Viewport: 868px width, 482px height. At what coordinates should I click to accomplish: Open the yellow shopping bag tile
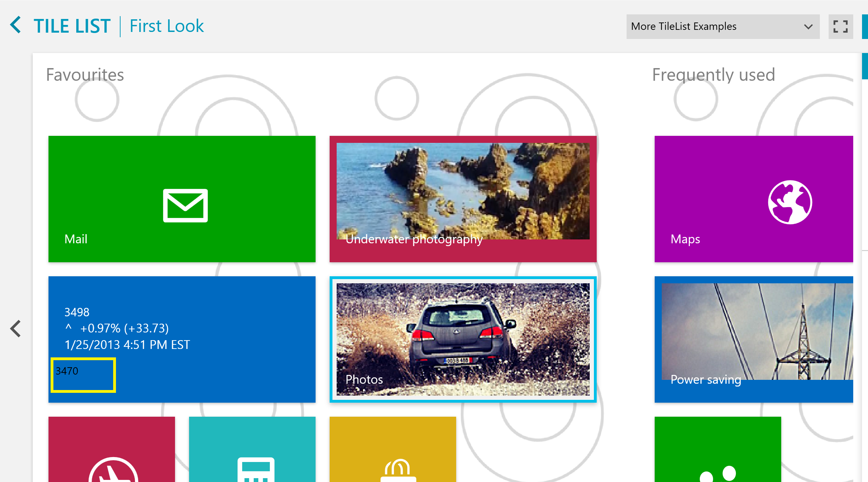[x=393, y=449]
